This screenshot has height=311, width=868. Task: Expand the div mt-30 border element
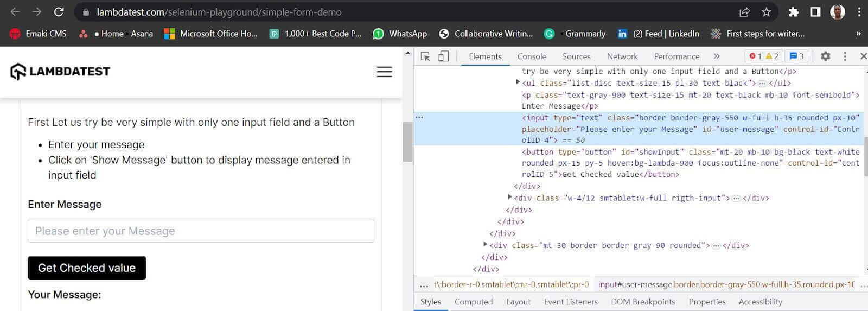click(486, 245)
